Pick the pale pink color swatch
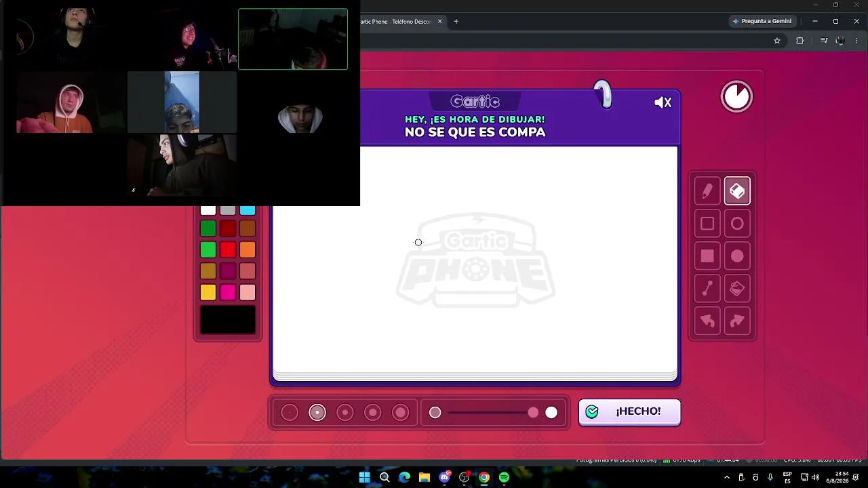The height and width of the screenshot is (488, 868). [248, 292]
